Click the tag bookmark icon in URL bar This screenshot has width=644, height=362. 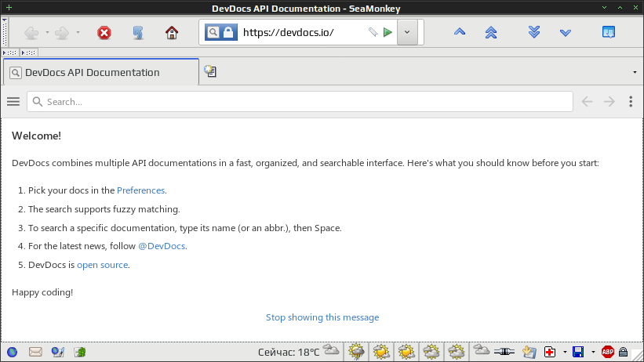[x=373, y=32]
